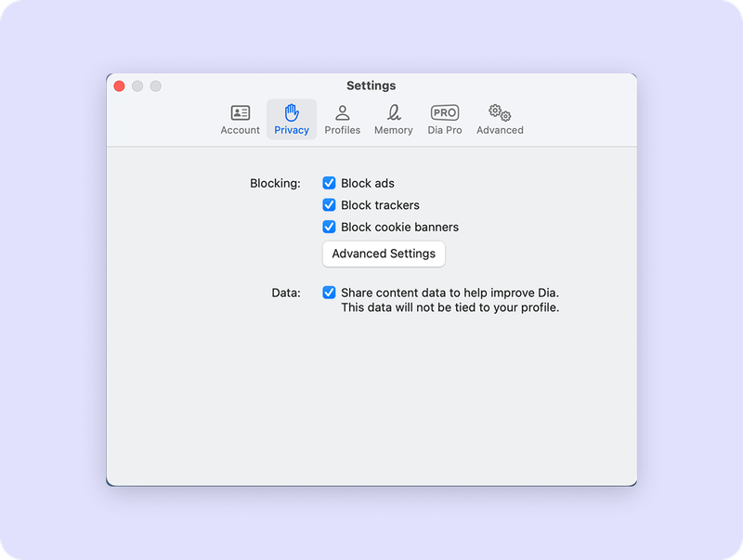Click the Settings title bar text

[x=371, y=85]
